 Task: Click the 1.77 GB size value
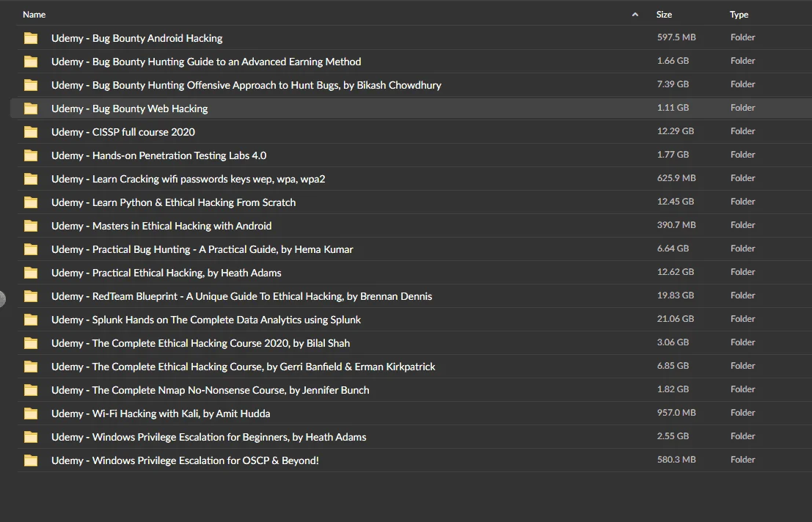(673, 154)
